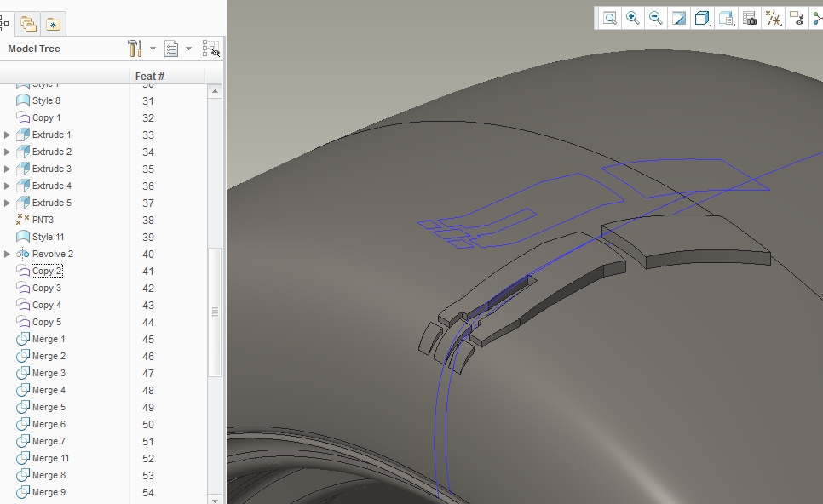
Task: Open the View Manager camera icon
Action: pyautogui.click(x=750, y=19)
